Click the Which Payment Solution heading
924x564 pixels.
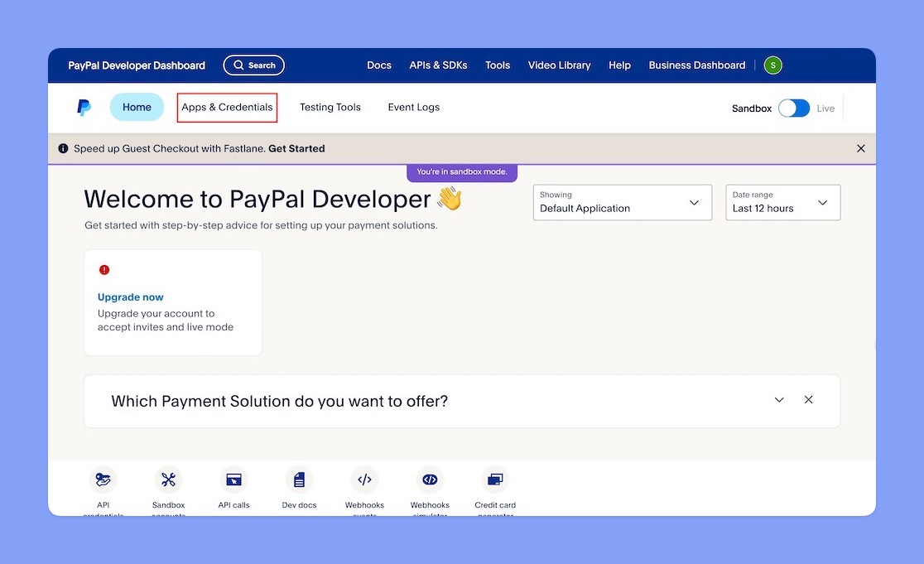(279, 402)
